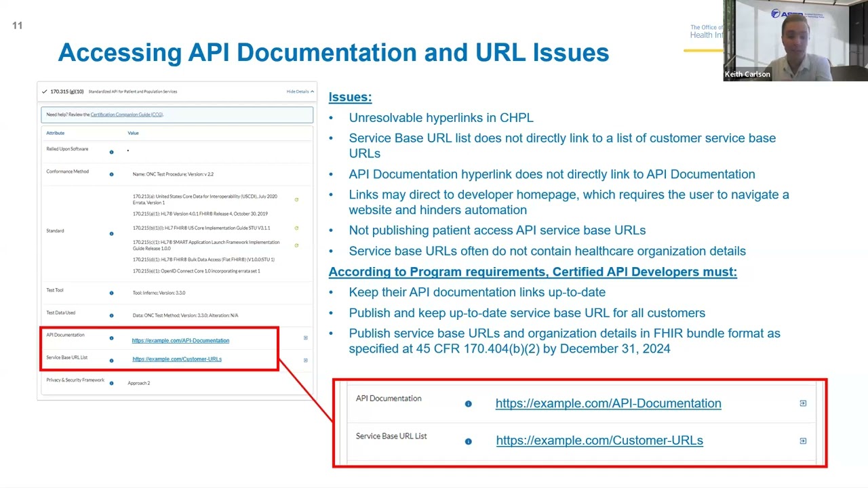Open the enlarged https://example.com/Customer-URLs link
This screenshot has width=868, height=488.
pyautogui.click(x=599, y=441)
